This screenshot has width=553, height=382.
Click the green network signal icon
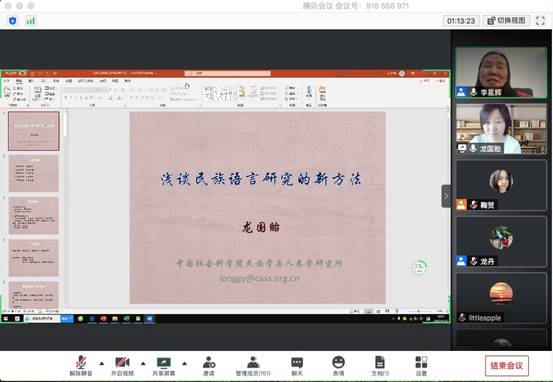[31, 21]
